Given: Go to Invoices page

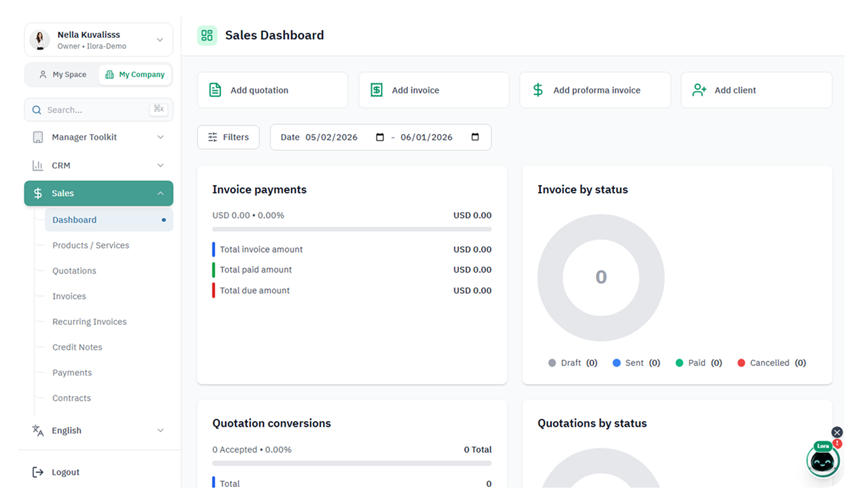Looking at the screenshot, I should (x=69, y=296).
